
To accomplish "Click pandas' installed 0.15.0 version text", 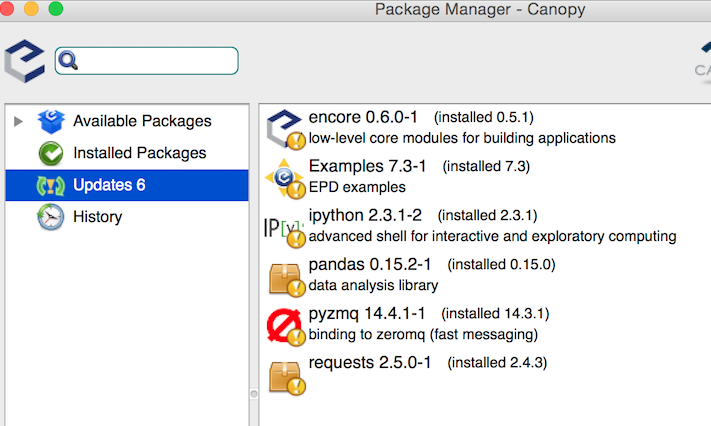I will click(x=502, y=264).
